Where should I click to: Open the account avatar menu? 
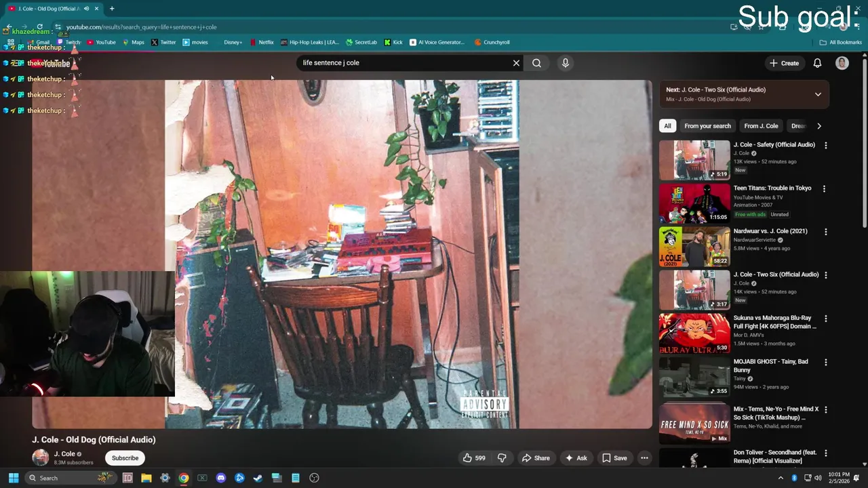(842, 63)
